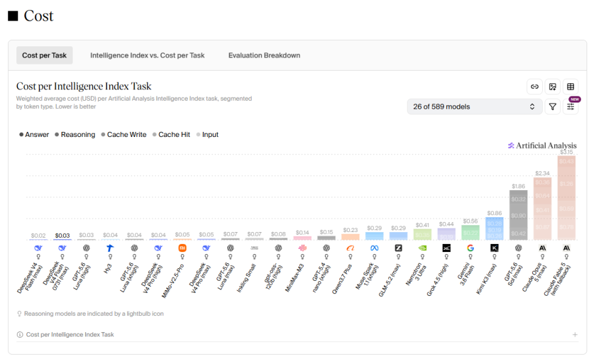Click the Grok 4.5 (high) logo
Image resolution: width=601 pixels, height=364 pixels.
pos(446,248)
